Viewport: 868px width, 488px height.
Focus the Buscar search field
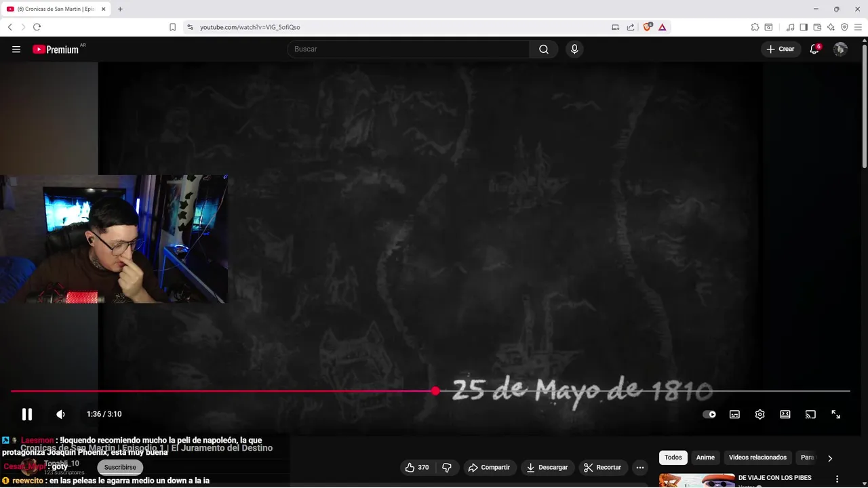click(408, 49)
